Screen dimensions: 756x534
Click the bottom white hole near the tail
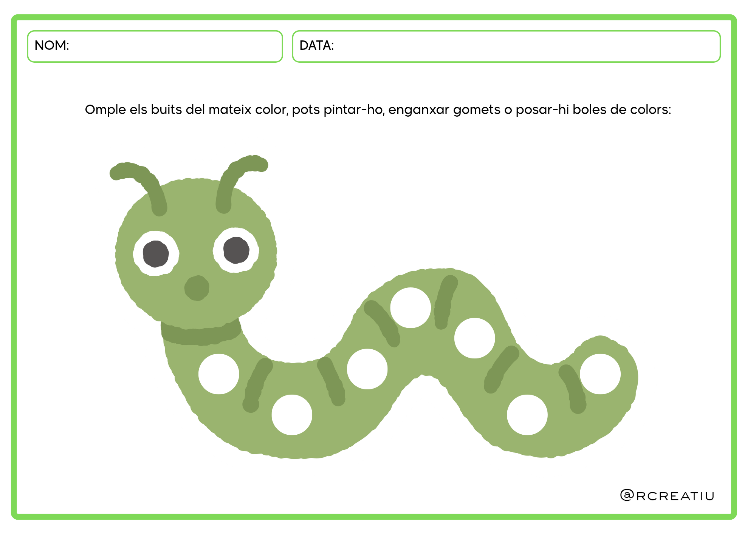coord(527,415)
